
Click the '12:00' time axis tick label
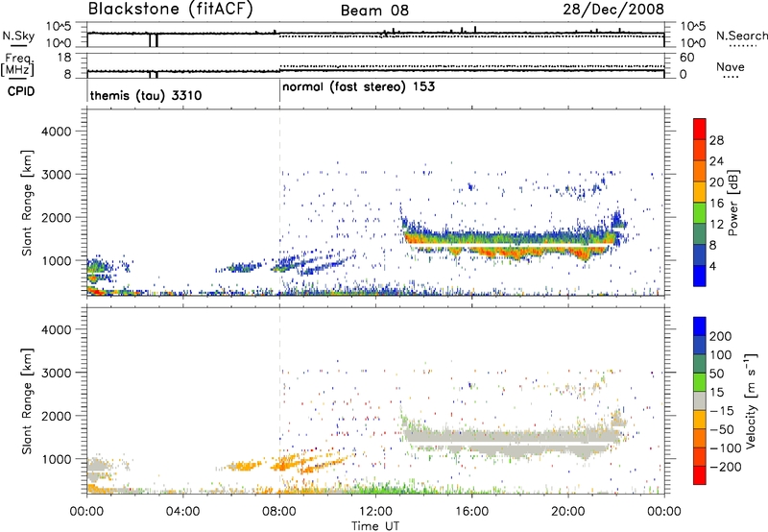pos(375,512)
